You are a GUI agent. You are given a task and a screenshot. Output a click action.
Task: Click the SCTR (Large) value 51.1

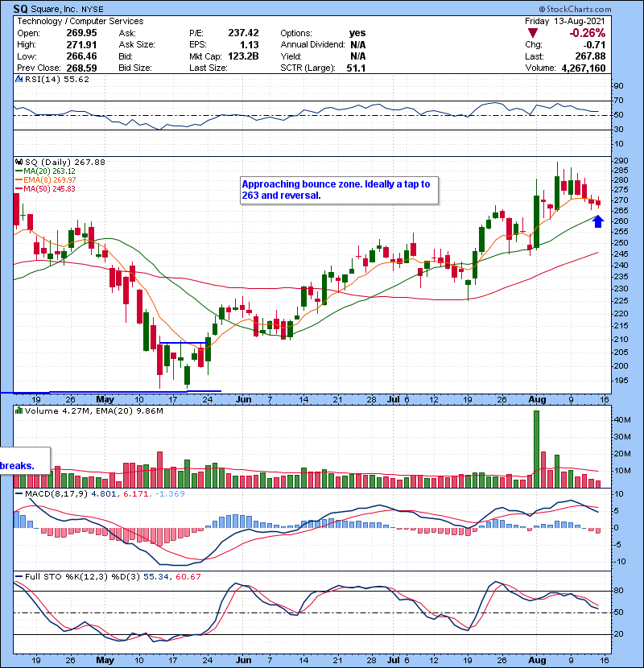click(356, 68)
